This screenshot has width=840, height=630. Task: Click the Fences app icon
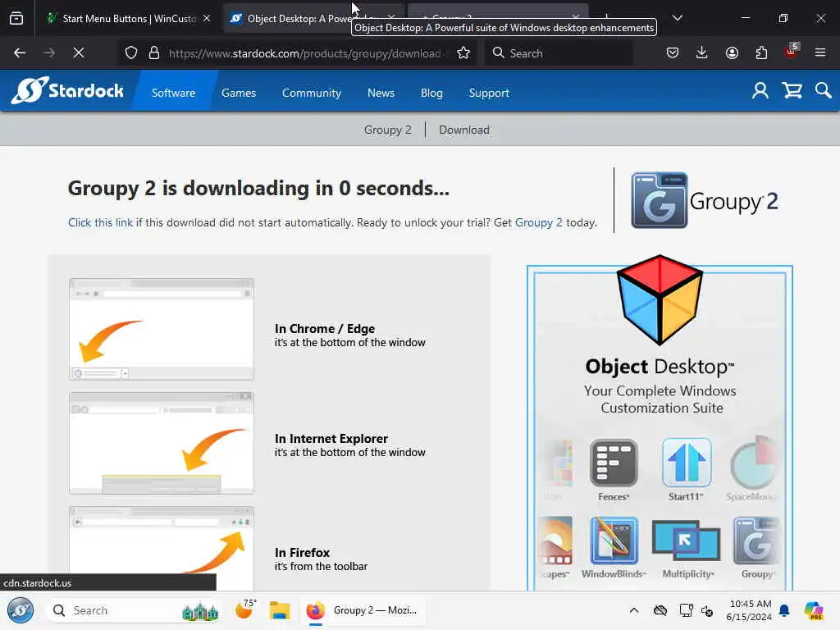(614, 463)
